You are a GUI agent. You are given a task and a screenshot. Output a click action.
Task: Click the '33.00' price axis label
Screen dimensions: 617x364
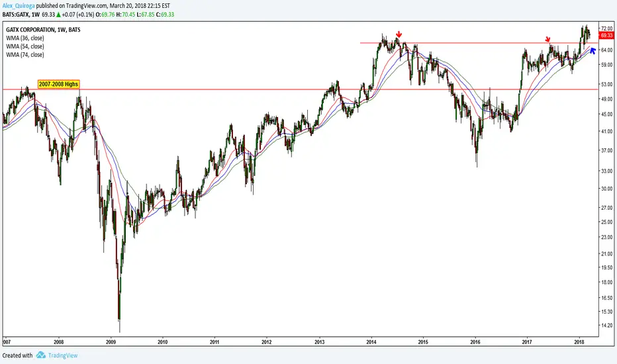coord(607,171)
